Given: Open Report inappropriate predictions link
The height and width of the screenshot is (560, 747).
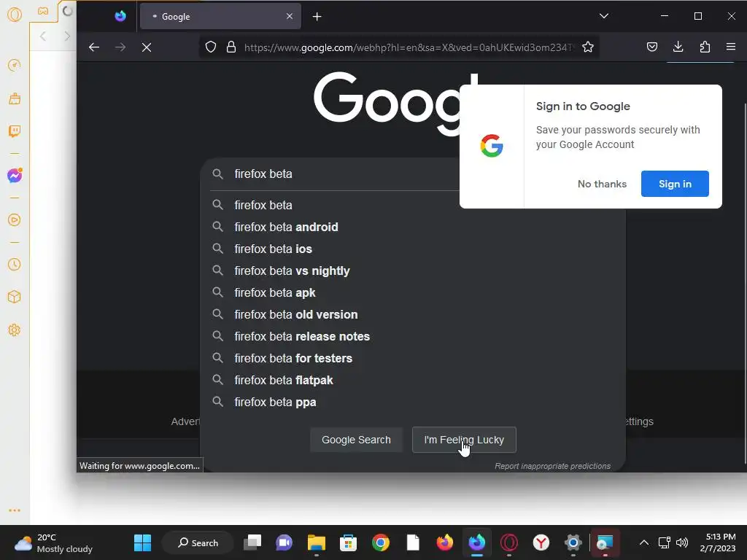Looking at the screenshot, I should click(552, 466).
